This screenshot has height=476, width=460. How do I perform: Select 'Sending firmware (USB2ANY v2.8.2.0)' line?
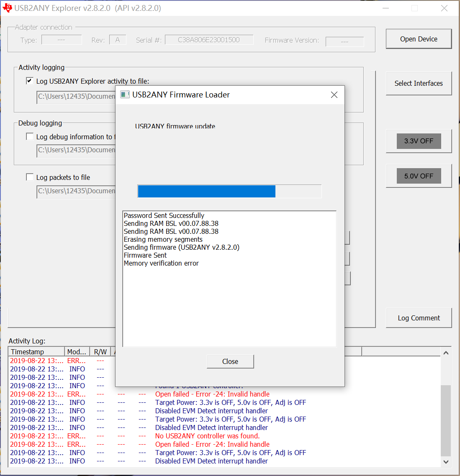click(x=181, y=247)
